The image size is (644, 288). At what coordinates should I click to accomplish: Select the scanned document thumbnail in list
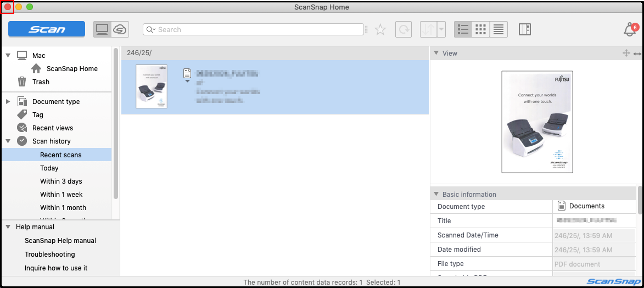[x=152, y=87]
